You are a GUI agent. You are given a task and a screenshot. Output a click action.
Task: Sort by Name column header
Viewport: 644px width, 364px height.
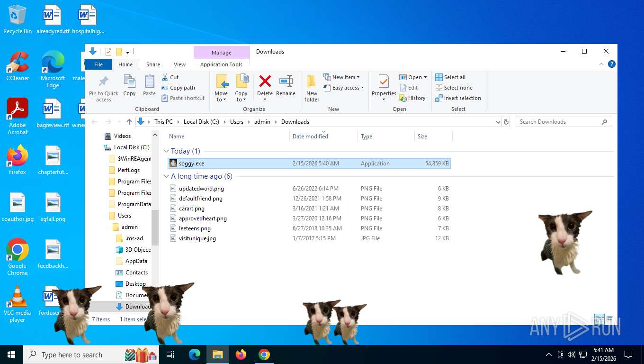click(228, 136)
